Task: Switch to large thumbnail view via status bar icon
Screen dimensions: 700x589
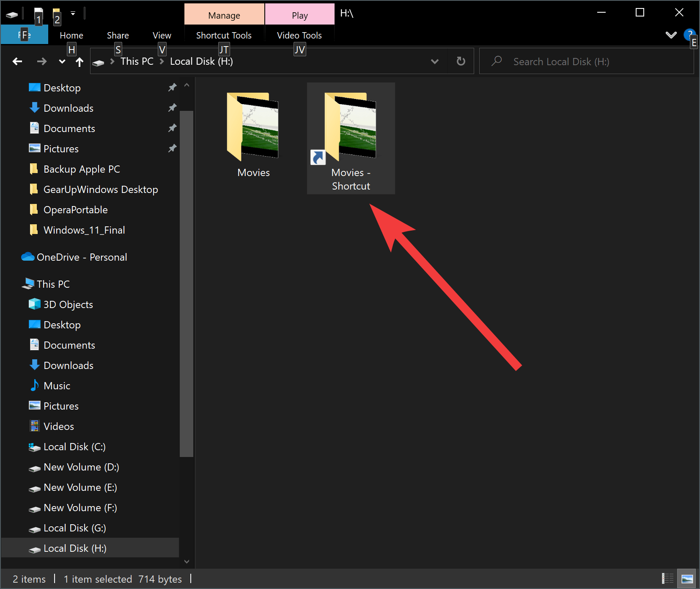Action: click(x=686, y=578)
